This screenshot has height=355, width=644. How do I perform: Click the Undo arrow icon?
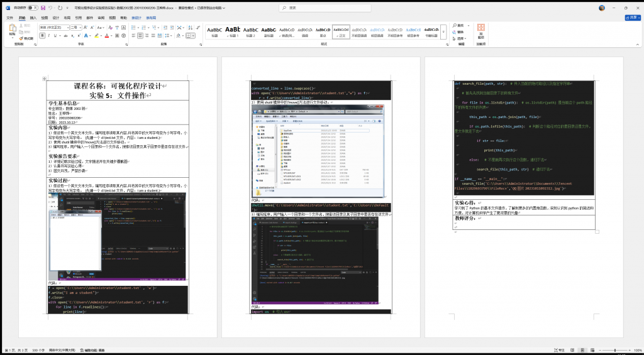click(51, 8)
